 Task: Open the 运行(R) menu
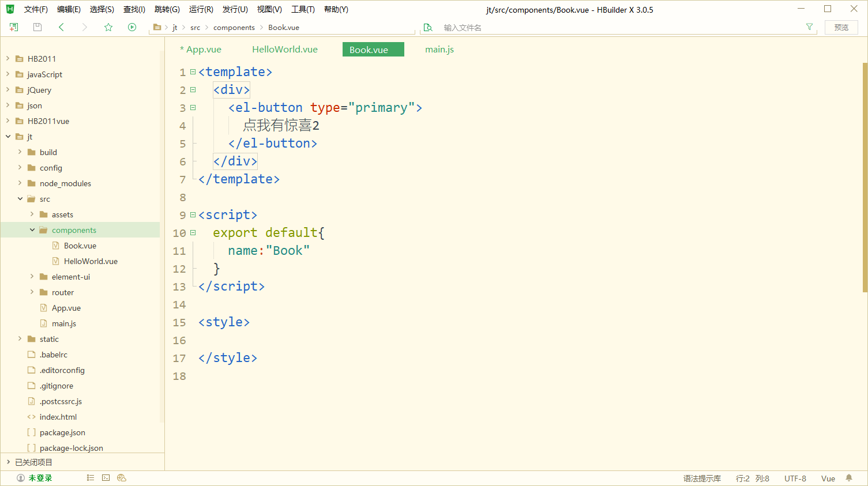coord(199,9)
